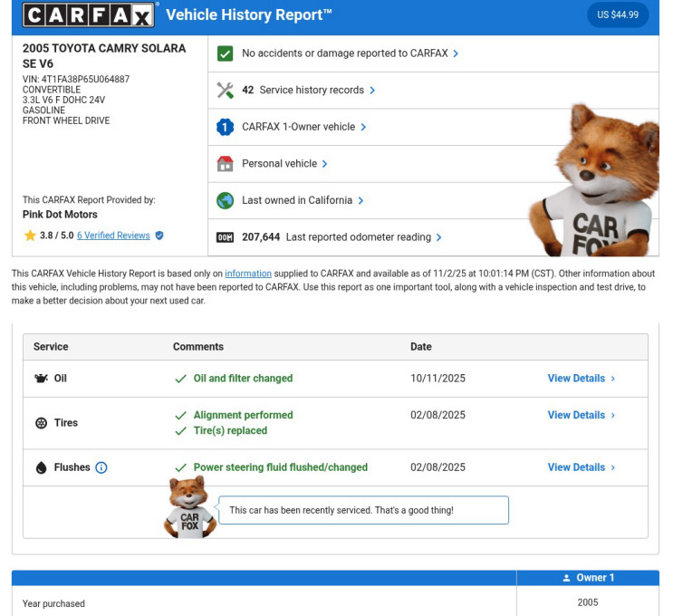Click the verified shield badge icon

[159, 236]
